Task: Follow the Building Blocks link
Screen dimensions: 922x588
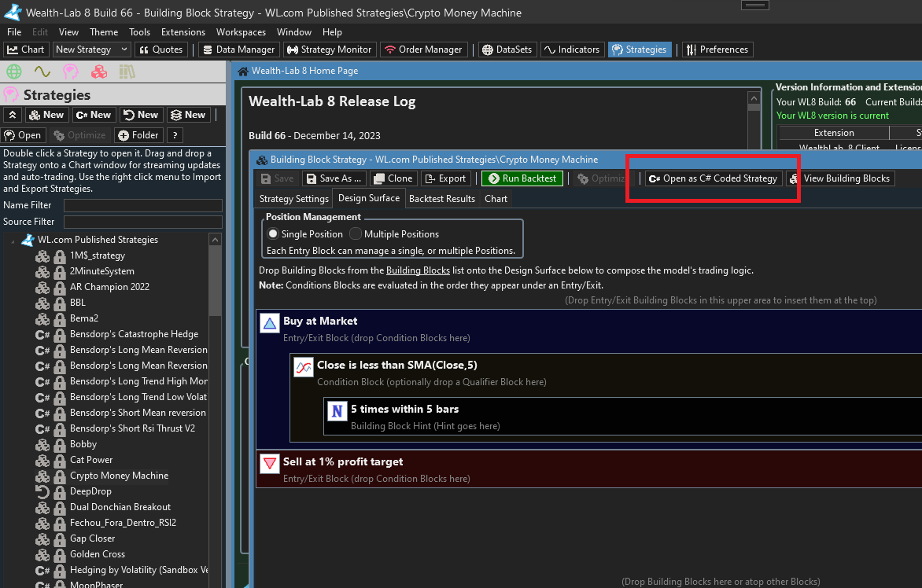Action: point(418,270)
